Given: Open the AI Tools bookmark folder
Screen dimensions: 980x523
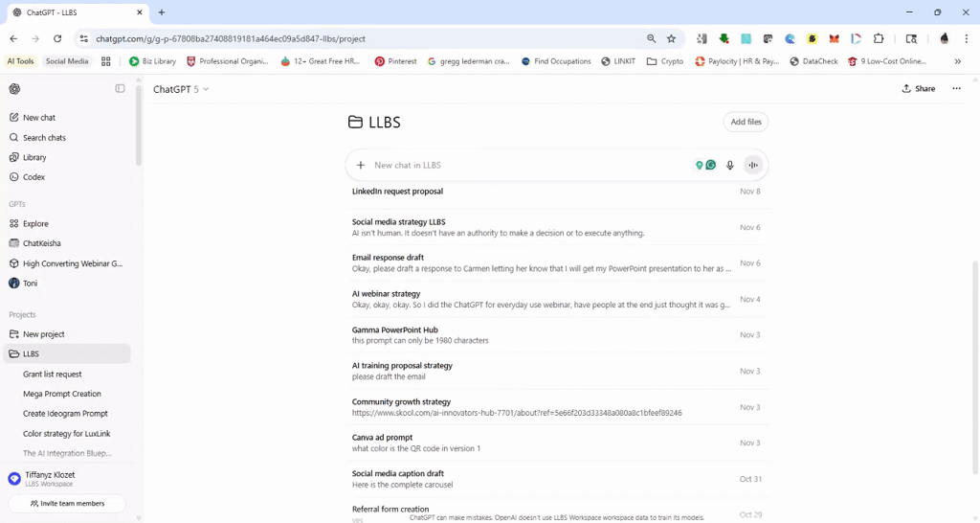Looking at the screenshot, I should 21,61.
